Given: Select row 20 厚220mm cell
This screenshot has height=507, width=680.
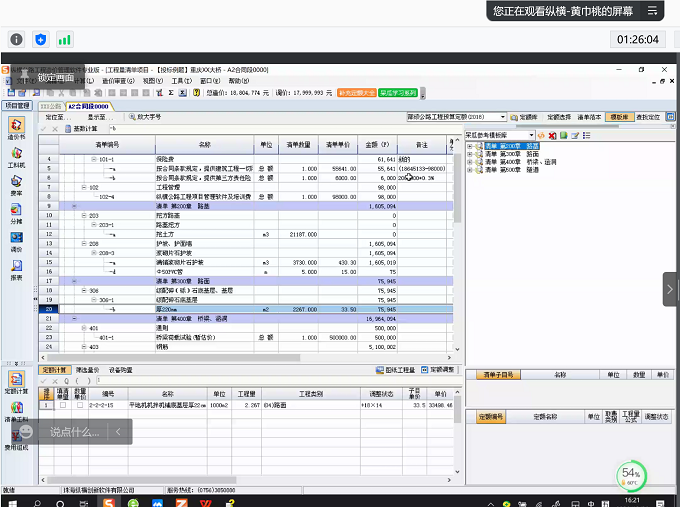Looking at the screenshot, I should click(x=204, y=309).
